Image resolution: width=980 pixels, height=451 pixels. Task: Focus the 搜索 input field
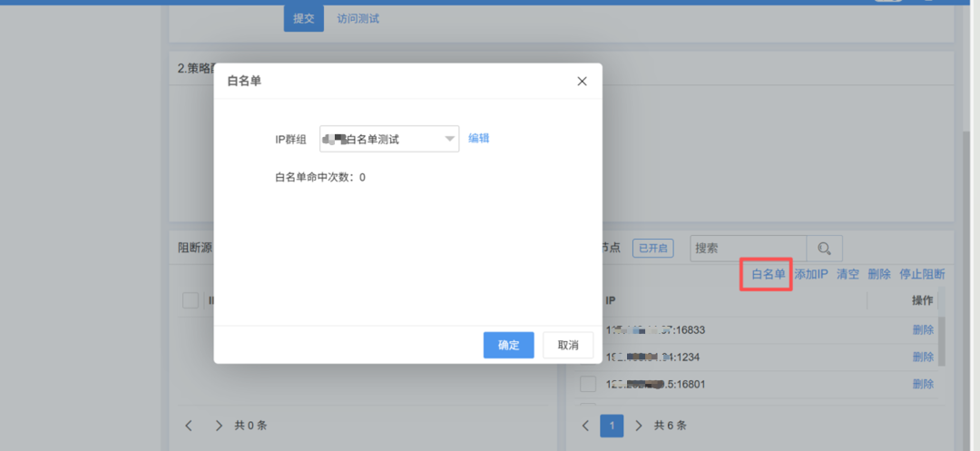pyautogui.click(x=748, y=249)
